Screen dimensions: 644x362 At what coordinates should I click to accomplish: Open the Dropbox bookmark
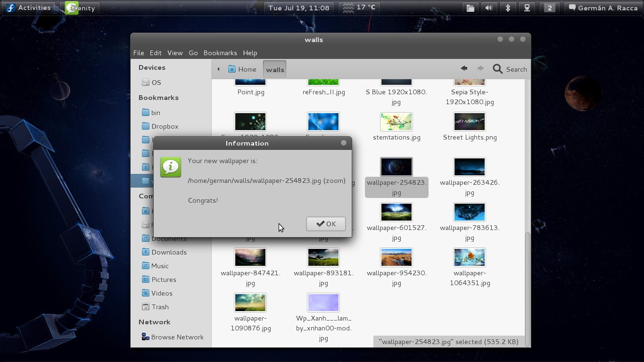click(160, 126)
